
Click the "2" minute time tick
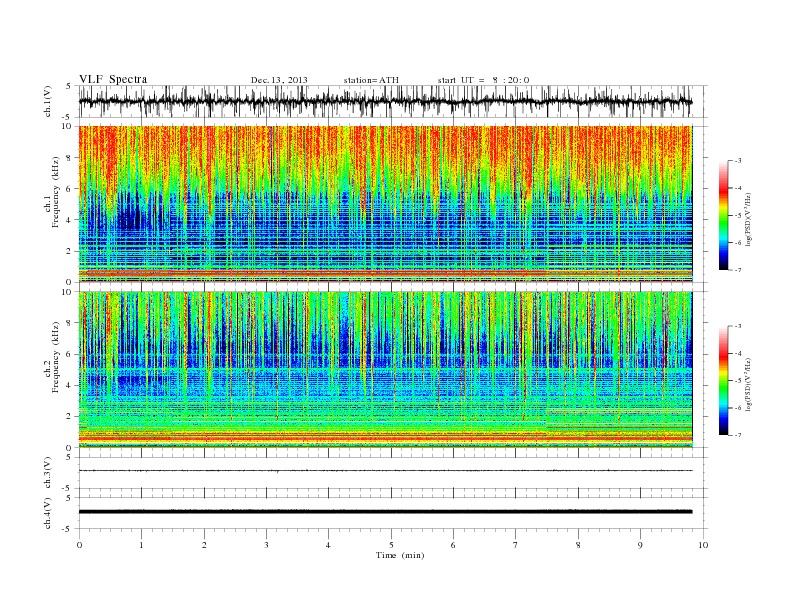(x=204, y=545)
